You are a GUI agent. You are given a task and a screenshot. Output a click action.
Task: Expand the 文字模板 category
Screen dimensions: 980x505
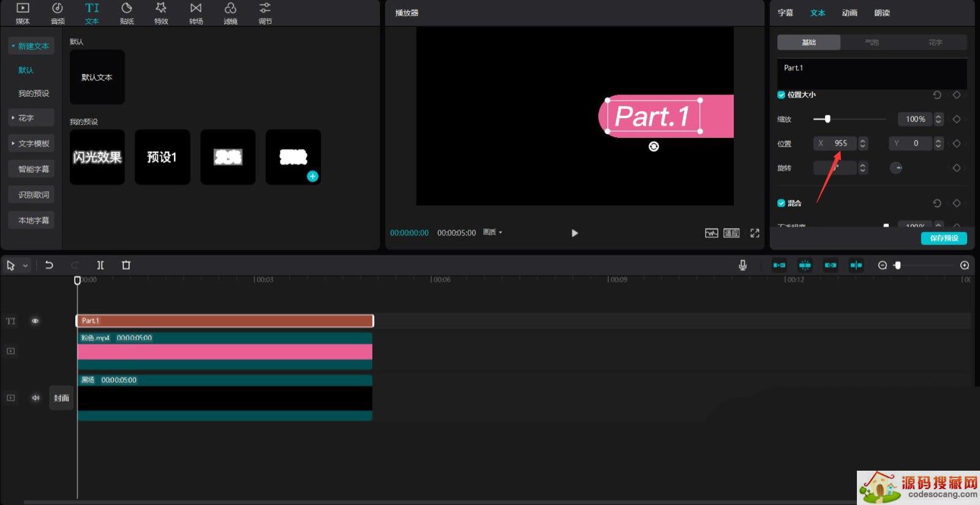pyautogui.click(x=31, y=143)
